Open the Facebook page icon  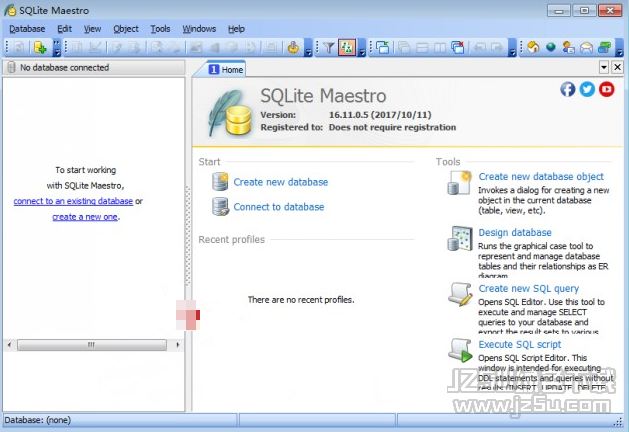[568, 89]
